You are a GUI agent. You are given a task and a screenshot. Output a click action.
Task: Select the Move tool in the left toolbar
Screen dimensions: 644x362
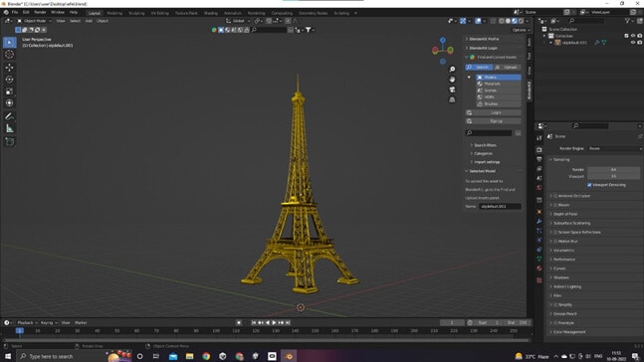[x=9, y=68]
